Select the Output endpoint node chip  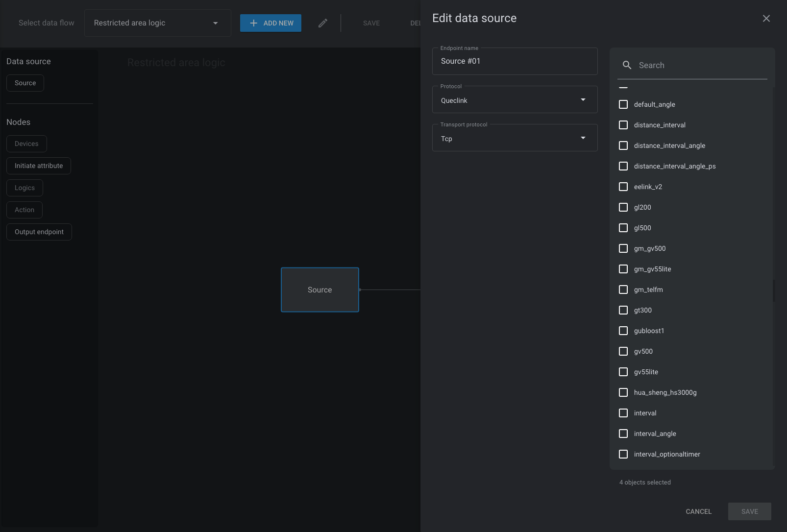39,232
